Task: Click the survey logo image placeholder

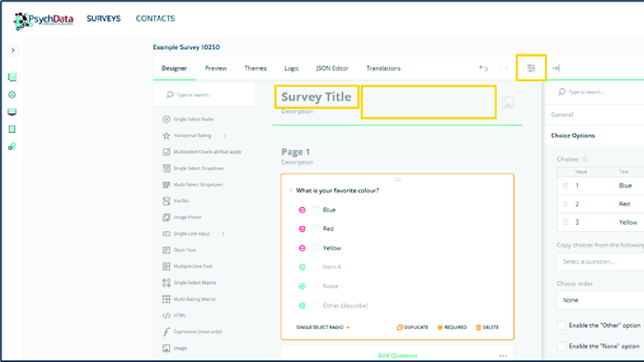Action: pos(507,102)
